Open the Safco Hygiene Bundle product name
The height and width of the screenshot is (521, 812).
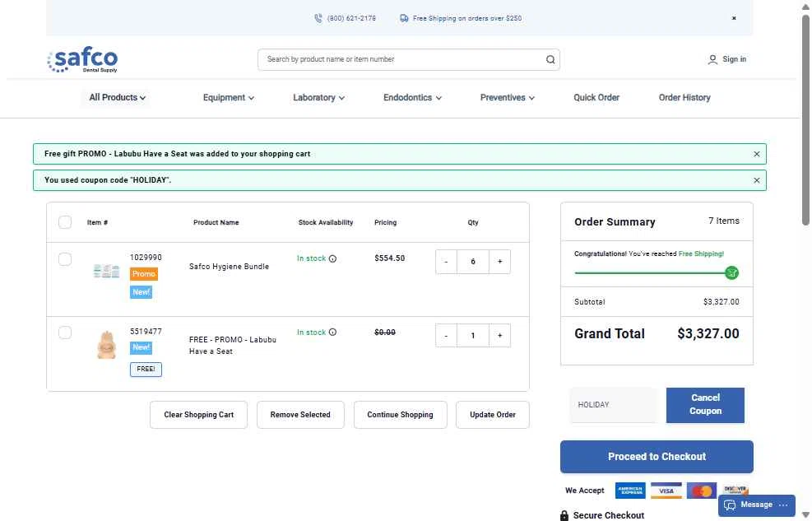229,267
